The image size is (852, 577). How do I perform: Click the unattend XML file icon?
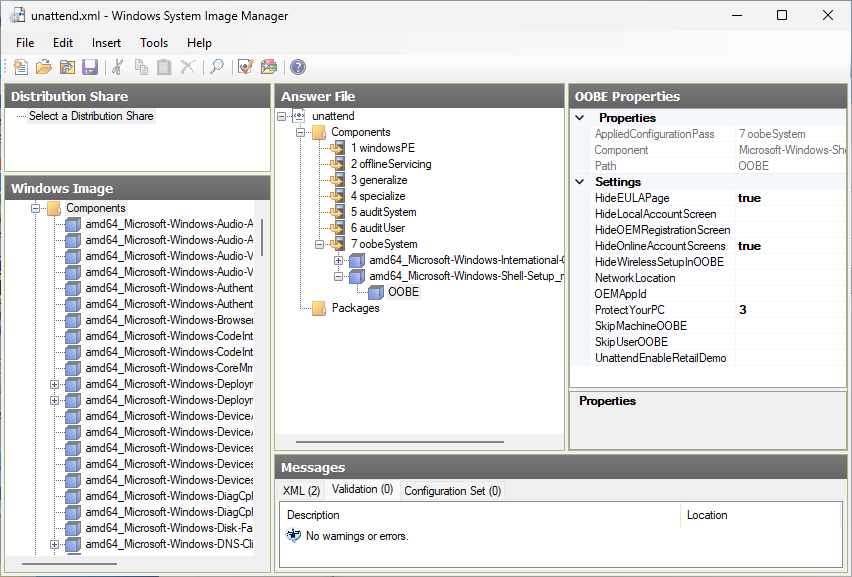click(299, 116)
